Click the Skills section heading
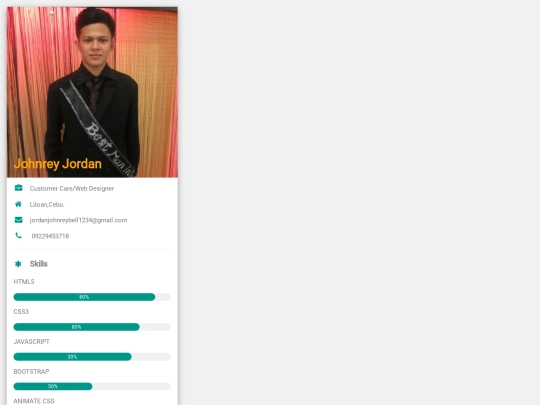Viewport: 540px width, 405px height. click(x=39, y=264)
